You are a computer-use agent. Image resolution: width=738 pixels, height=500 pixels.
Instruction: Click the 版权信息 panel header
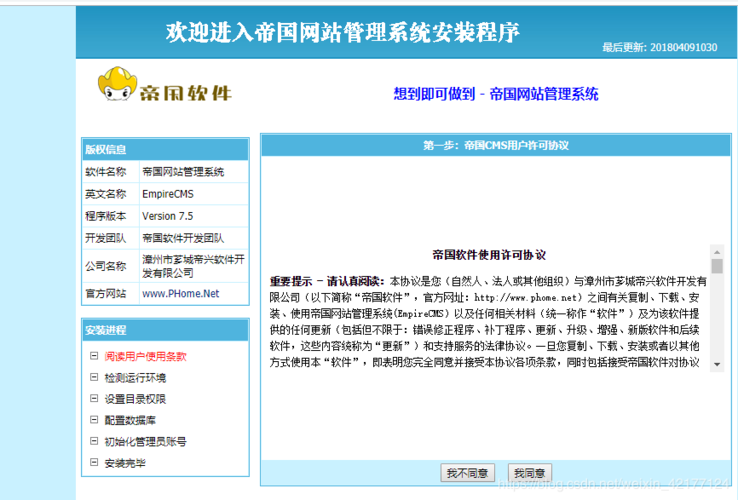tap(165, 150)
